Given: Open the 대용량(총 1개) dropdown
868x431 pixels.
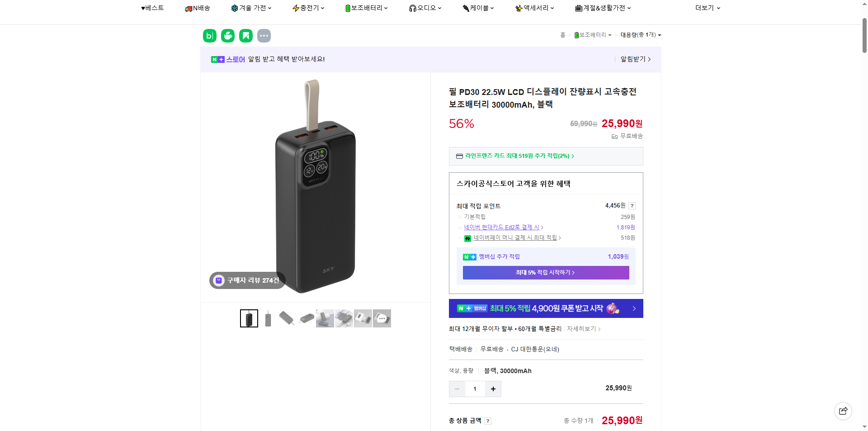Looking at the screenshot, I should 640,35.
